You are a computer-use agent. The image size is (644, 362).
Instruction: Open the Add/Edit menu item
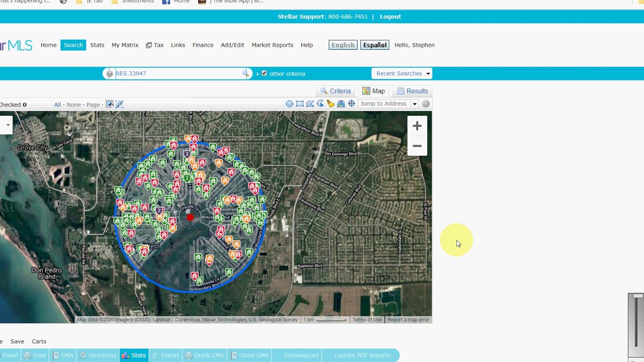pos(232,45)
